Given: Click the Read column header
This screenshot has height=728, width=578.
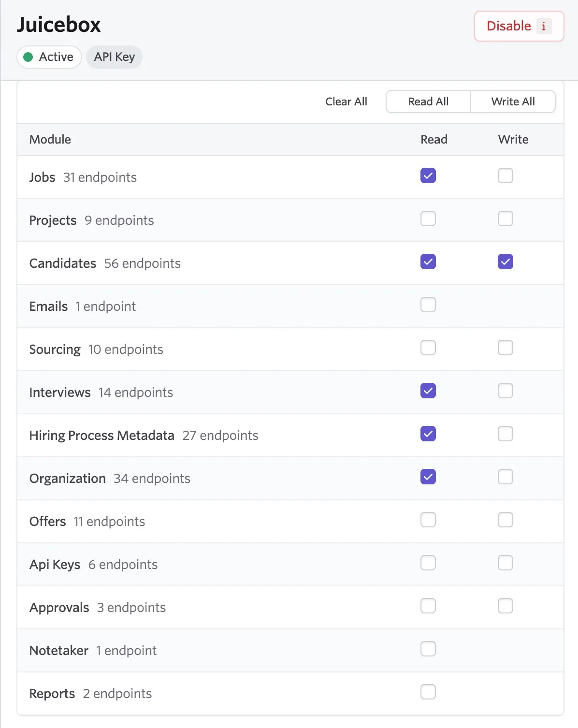Looking at the screenshot, I should pyautogui.click(x=434, y=140).
